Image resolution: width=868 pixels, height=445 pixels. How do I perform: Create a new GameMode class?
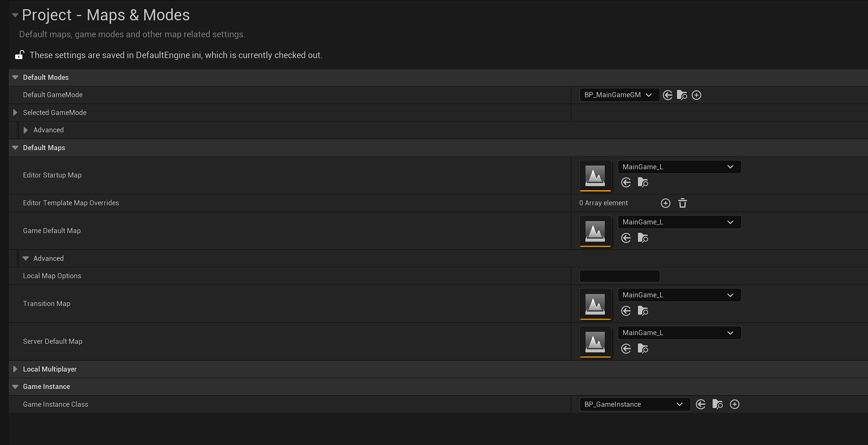(696, 95)
